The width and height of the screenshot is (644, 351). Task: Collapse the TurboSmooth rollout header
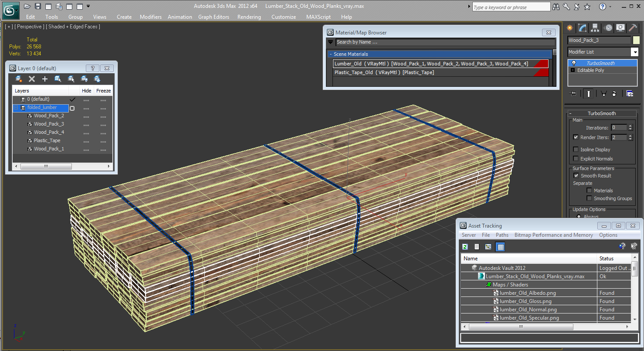coord(602,113)
